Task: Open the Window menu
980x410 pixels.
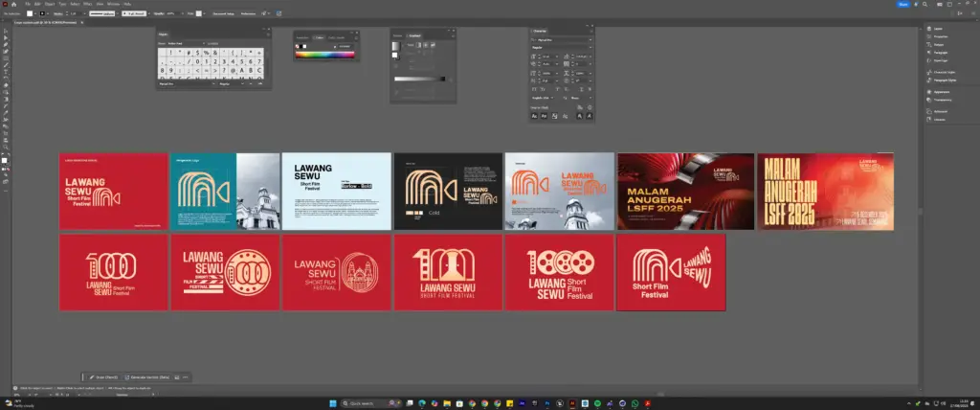Action: click(x=113, y=5)
